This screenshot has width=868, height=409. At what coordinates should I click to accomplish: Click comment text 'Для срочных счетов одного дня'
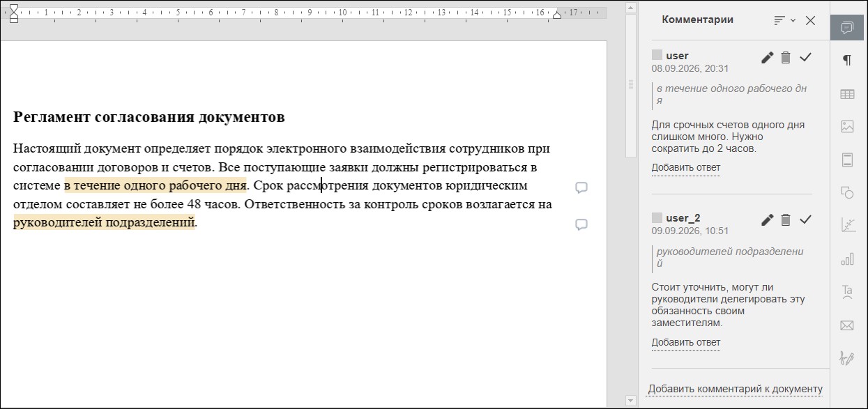728,125
